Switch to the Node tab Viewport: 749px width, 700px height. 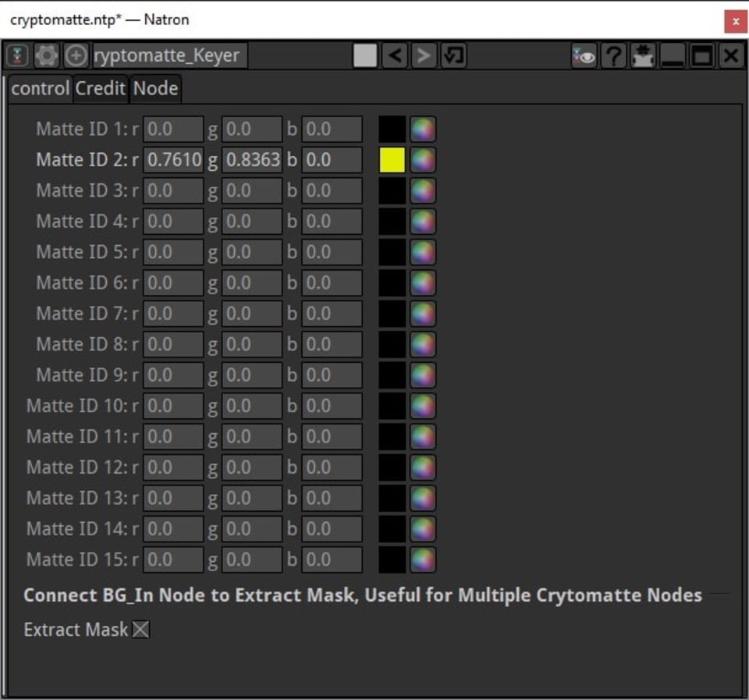154,88
